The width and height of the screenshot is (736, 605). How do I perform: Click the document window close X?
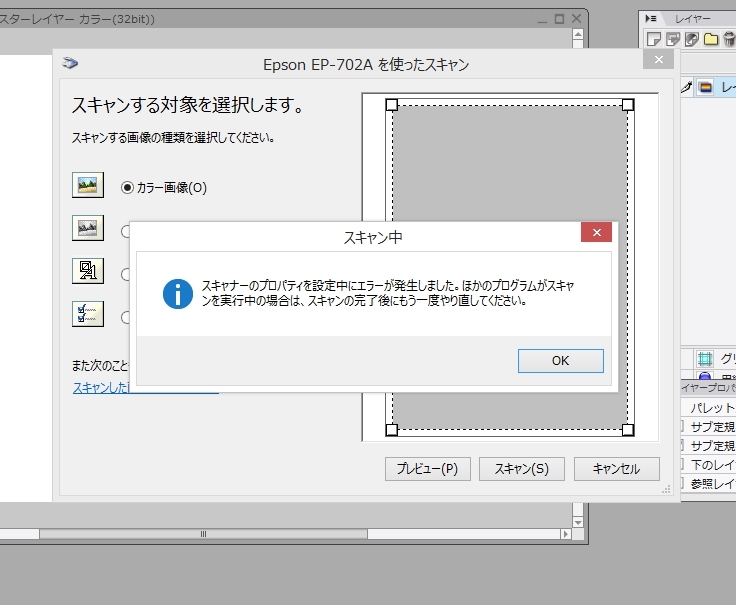(576, 19)
